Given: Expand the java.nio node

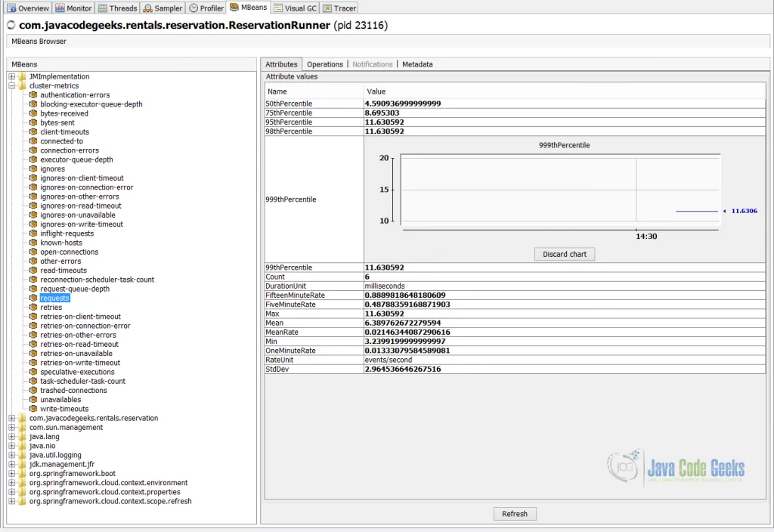Looking at the screenshot, I should (12, 446).
